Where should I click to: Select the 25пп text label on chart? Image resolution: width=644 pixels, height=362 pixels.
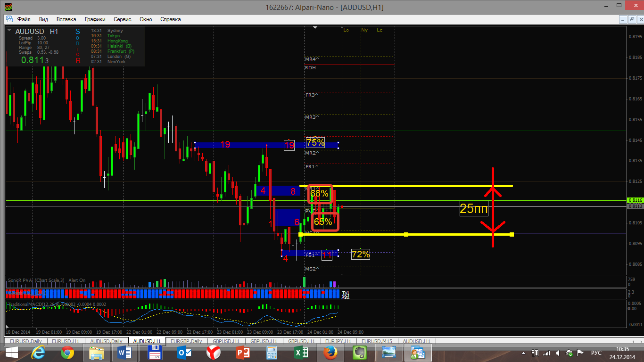pos(474,209)
